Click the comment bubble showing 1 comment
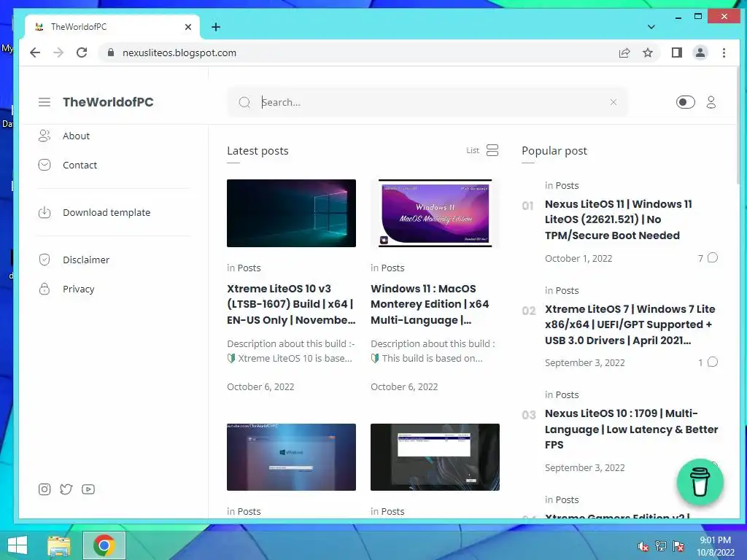Viewport: 747px width, 560px height. pos(712,362)
